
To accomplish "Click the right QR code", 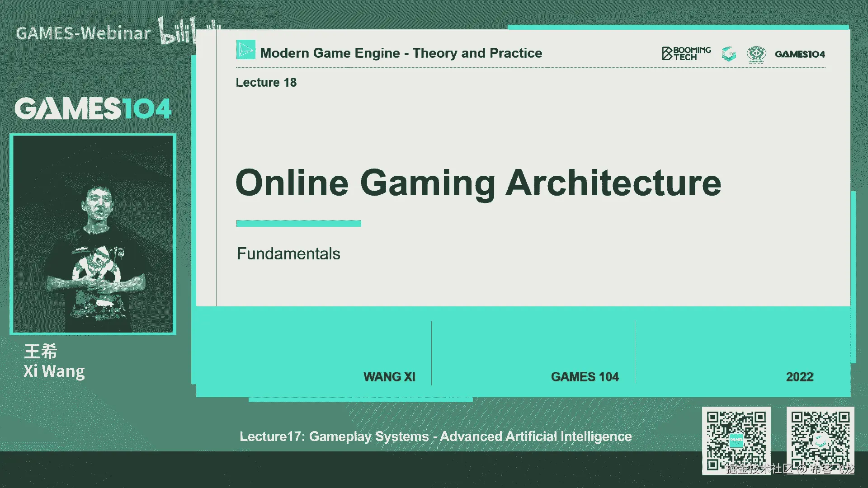I will point(820,440).
